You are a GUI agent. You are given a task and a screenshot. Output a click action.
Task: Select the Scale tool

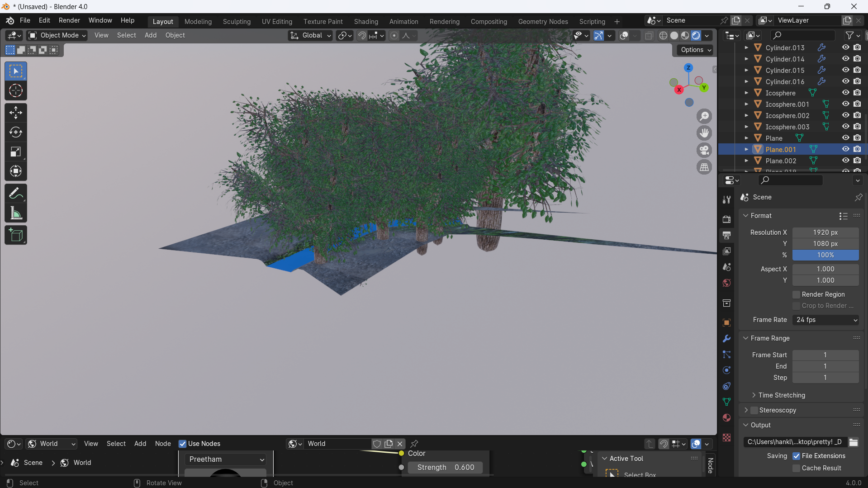tap(16, 152)
